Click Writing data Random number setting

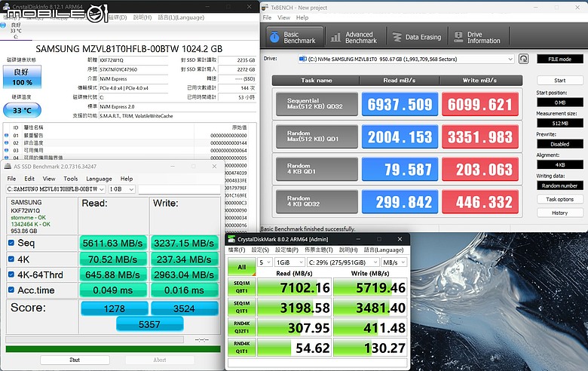560,185
